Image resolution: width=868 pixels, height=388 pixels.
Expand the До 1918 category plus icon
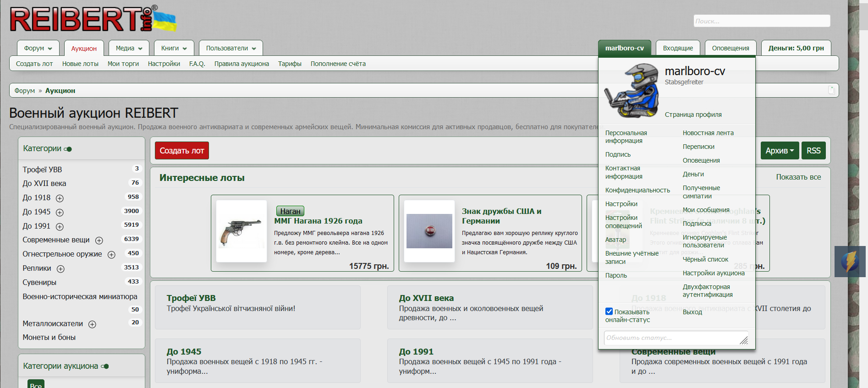point(60,198)
